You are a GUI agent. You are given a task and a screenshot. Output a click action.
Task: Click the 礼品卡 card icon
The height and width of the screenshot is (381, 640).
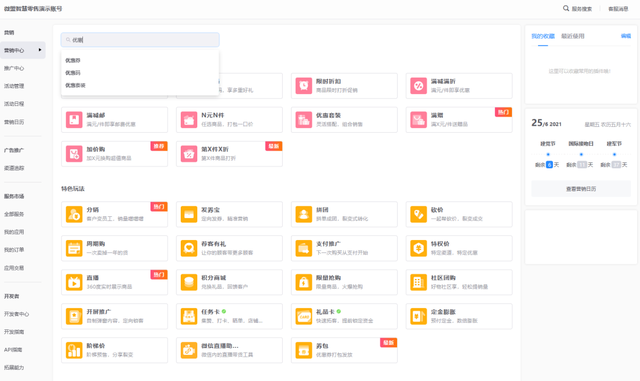coord(304,316)
